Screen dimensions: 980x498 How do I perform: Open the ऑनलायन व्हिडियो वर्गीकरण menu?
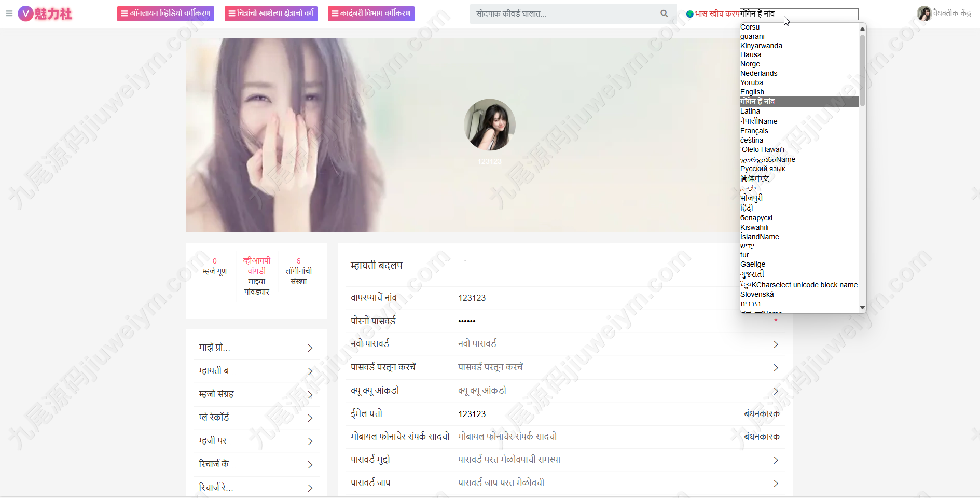[x=165, y=13]
